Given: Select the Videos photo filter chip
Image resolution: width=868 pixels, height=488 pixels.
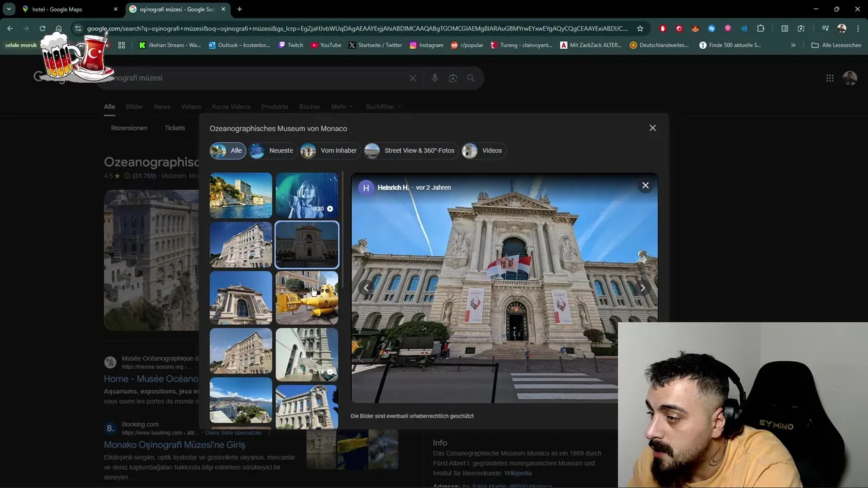Looking at the screenshot, I should pos(484,150).
